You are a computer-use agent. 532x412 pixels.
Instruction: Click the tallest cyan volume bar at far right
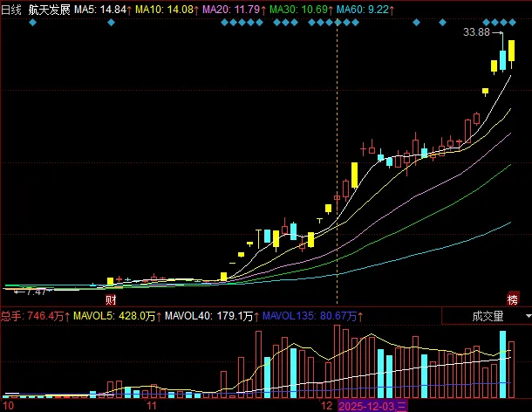pyautogui.click(x=503, y=365)
